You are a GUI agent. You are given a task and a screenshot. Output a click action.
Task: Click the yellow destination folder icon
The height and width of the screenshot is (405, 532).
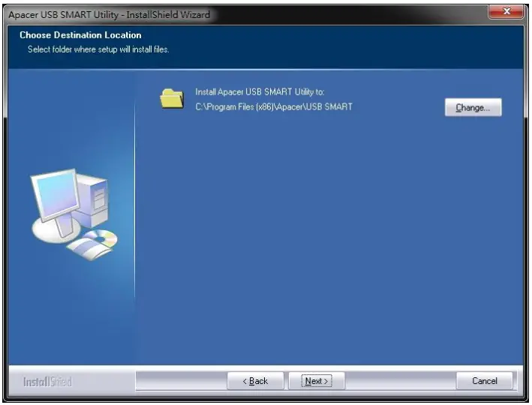point(172,99)
